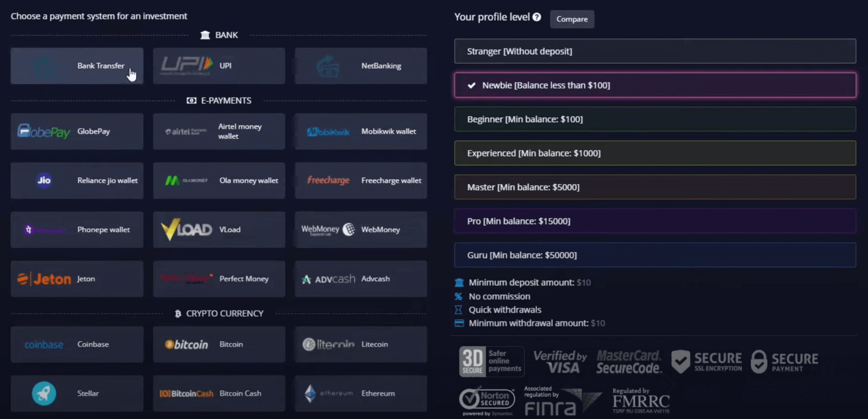Click the Your profile level heading
This screenshot has width=868, height=419.
click(492, 17)
